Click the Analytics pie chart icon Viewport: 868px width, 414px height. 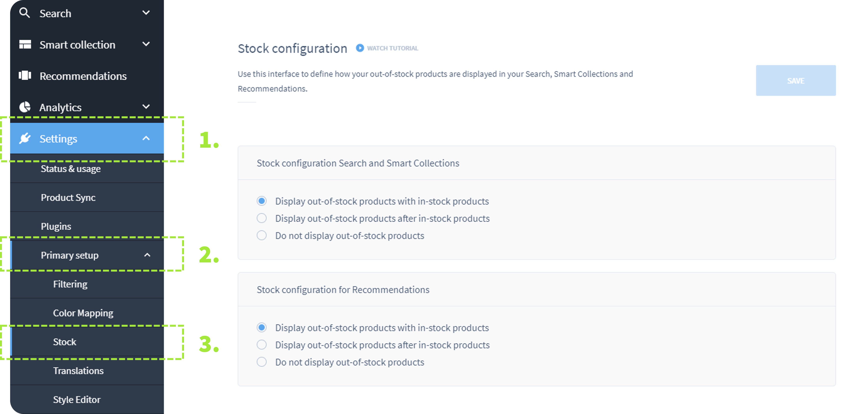25,107
